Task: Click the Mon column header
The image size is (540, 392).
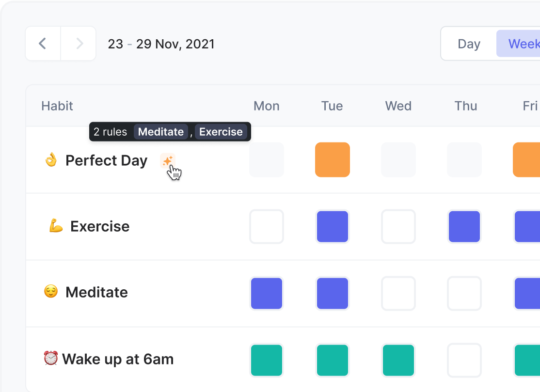Action: (266, 106)
